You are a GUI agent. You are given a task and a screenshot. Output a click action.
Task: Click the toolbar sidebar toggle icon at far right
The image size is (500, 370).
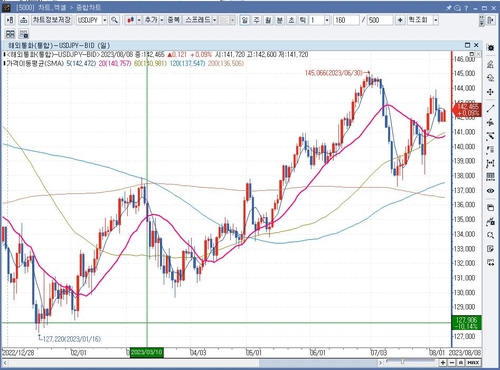coord(490,20)
